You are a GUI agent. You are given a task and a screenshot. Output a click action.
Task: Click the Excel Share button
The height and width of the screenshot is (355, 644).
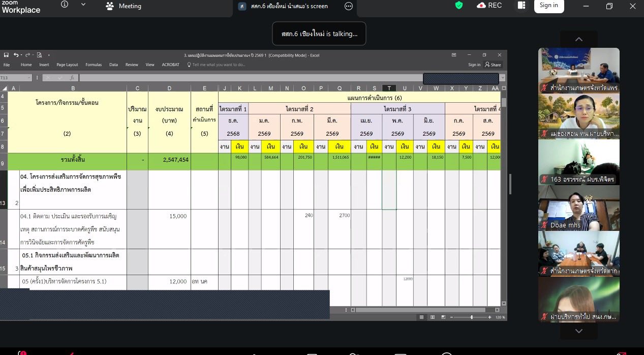(x=493, y=65)
